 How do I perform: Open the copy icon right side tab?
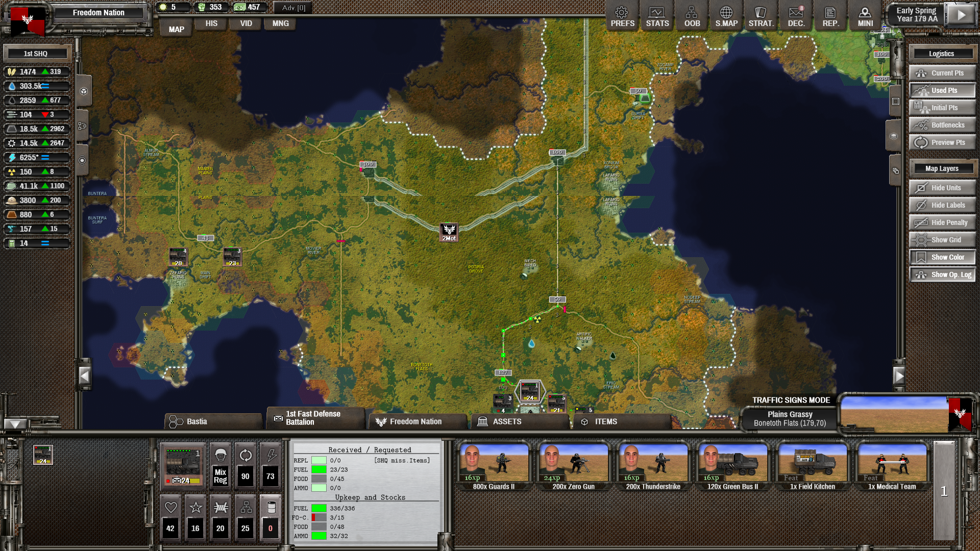pos(895,171)
